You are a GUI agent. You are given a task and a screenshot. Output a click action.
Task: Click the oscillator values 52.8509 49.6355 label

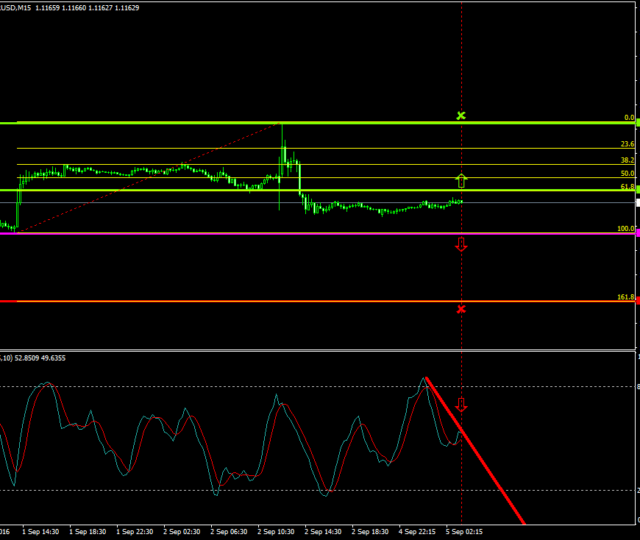click(x=40, y=357)
